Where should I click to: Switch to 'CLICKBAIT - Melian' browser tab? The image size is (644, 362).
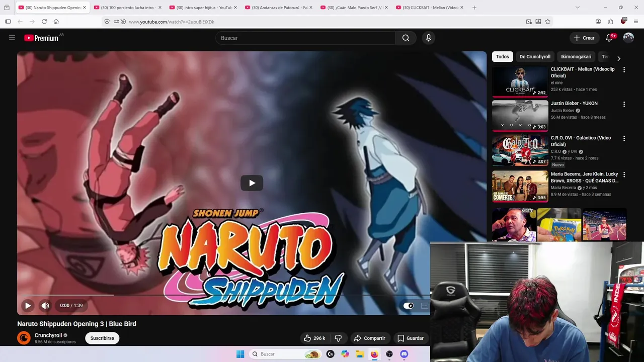(x=430, y=8)
